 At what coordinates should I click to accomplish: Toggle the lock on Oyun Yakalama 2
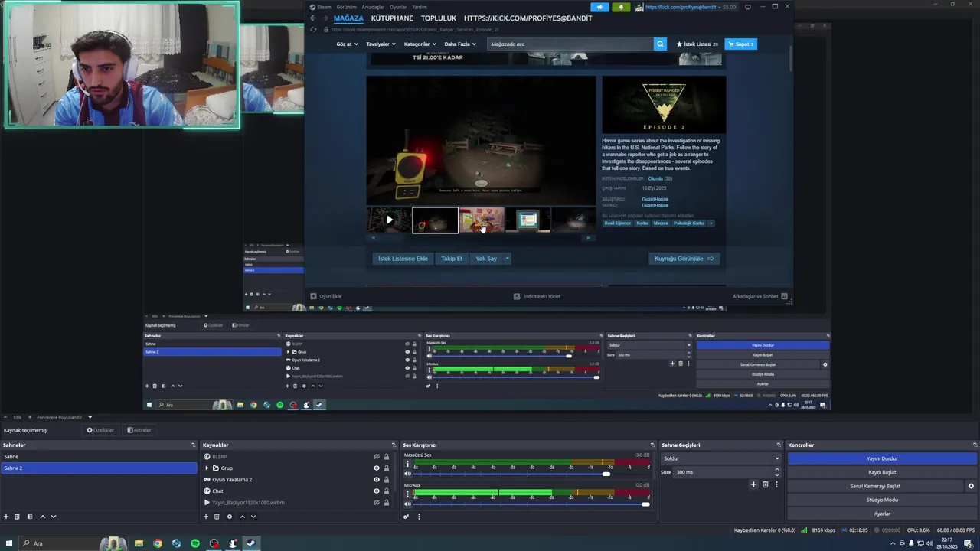tap(387, 480)
